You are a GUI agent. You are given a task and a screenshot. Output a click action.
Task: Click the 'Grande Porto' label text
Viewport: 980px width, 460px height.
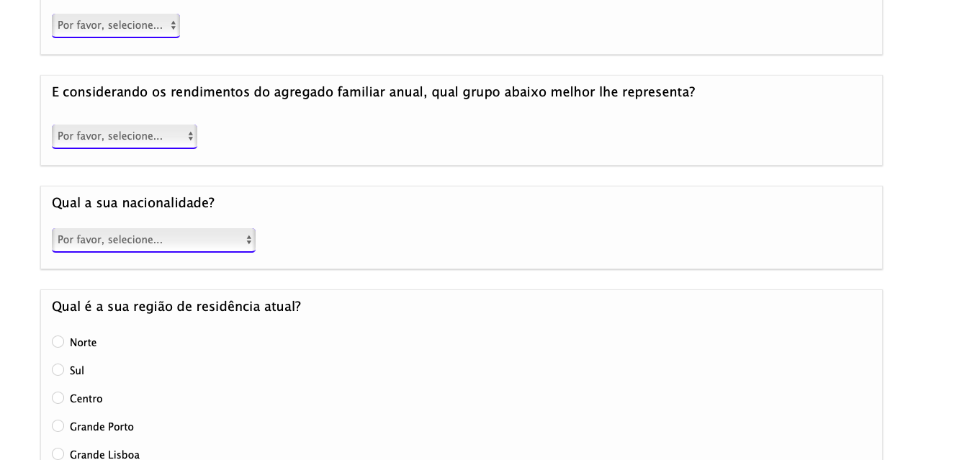102,427
